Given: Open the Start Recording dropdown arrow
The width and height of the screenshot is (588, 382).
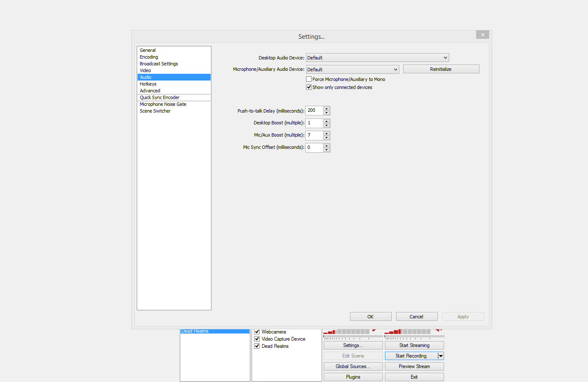Looking at the screenshot, I should coord(441,356).
